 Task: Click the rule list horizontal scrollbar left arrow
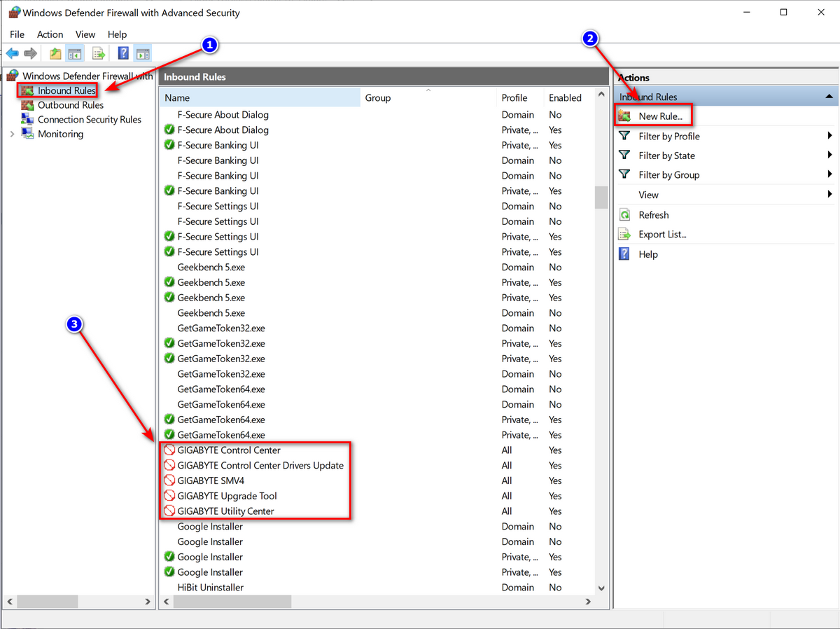[167, 602]
